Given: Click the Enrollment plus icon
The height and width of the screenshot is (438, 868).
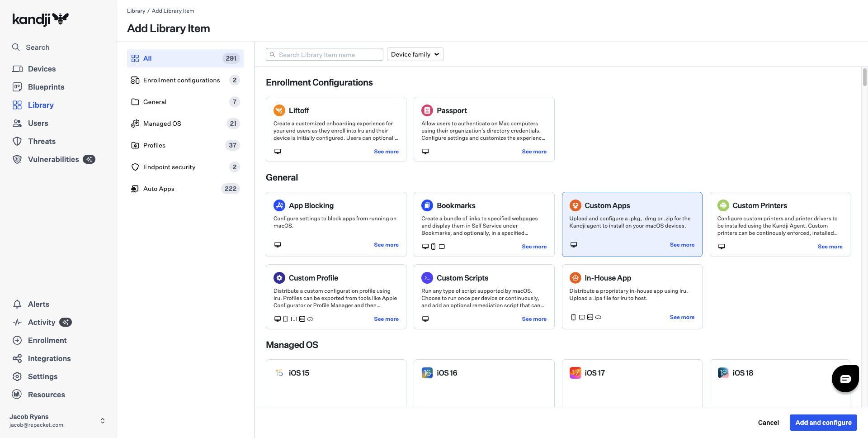Looking at the screenshot, I should (17, 340).
